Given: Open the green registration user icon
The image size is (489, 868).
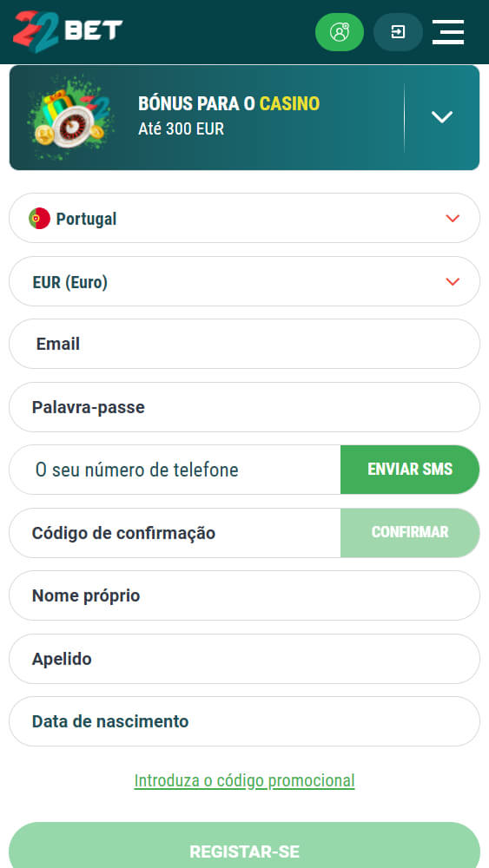Looking at the screenshot, I should click(340, 32).
